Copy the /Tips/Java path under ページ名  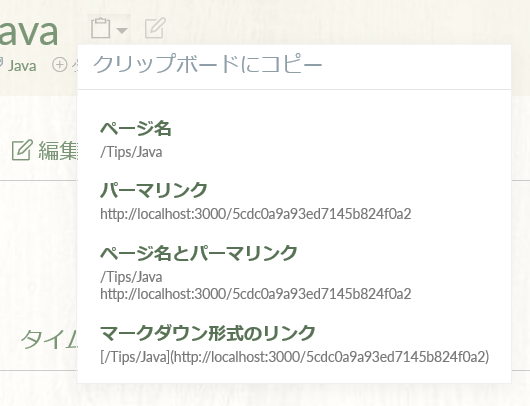[131, 152]
